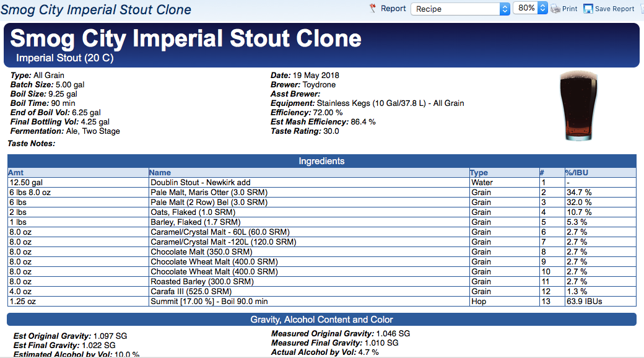This screenshot has height=358, width=644.
Task: Click the Print button label
Action: pos(570,9)
